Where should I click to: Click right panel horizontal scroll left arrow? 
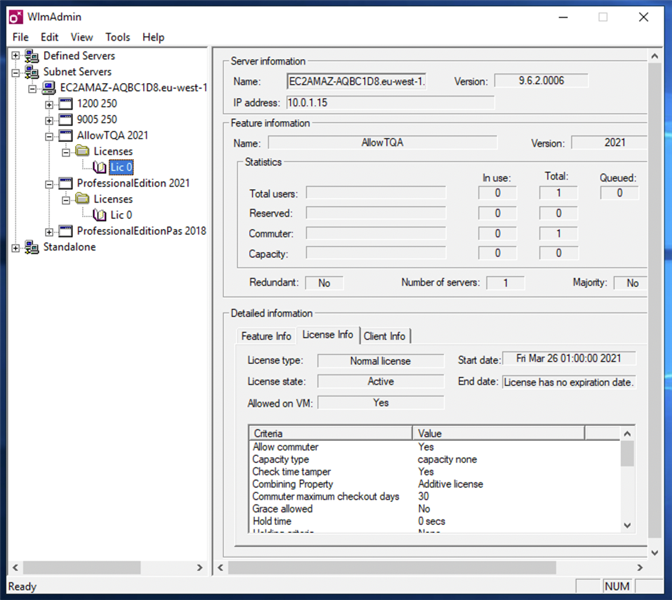(221, 567)
